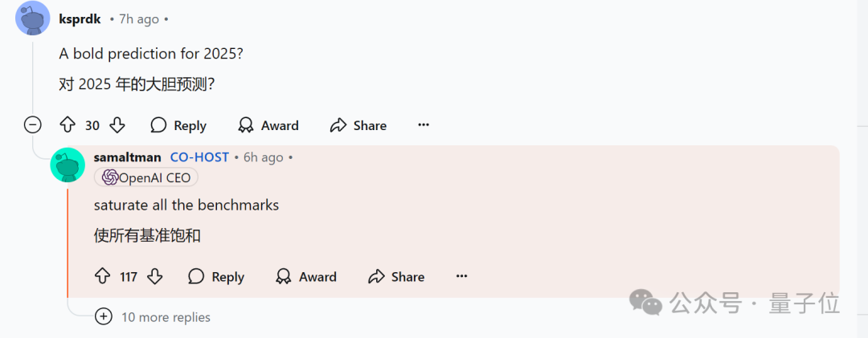Click ksprdk's user avatar
The height and width of the screenshot is (338, 868).
click(33, 18)
